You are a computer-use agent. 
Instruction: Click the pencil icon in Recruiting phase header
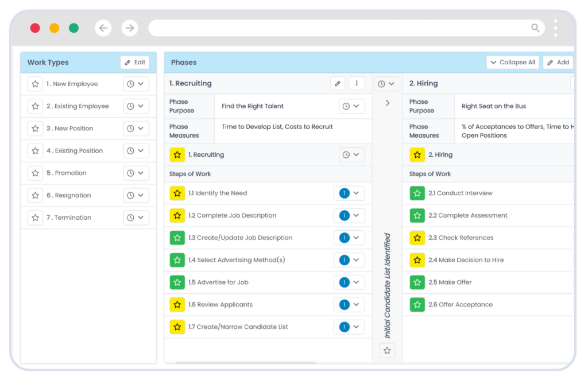338,84
